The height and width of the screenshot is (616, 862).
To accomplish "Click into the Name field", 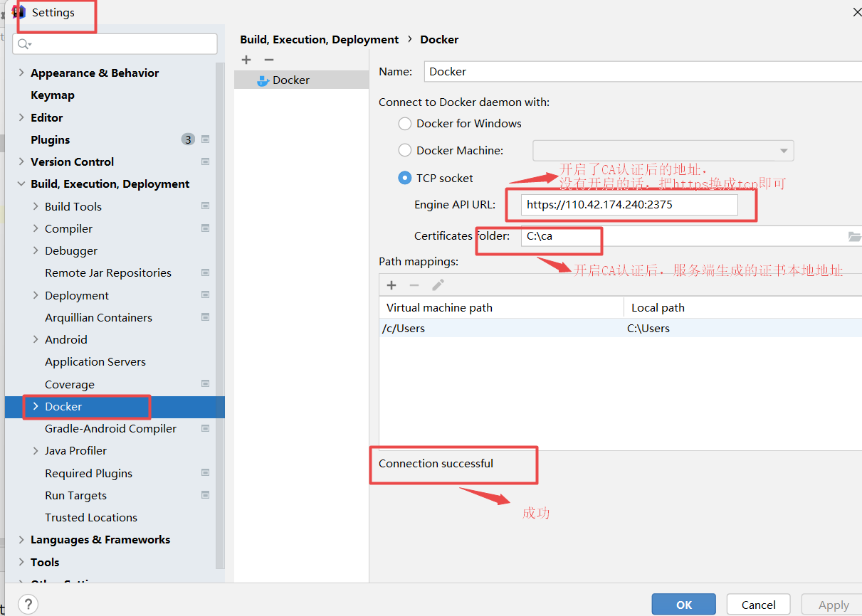I will [x=643, y=71].
